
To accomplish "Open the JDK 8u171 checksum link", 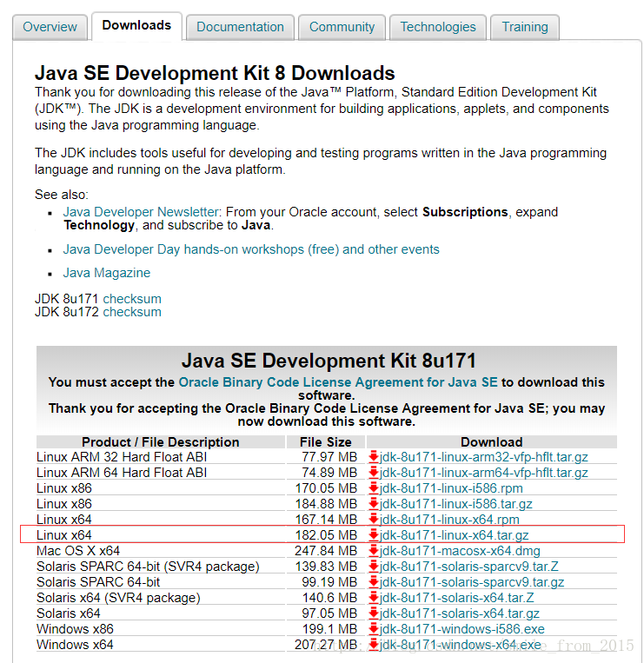I will point(132,299).
